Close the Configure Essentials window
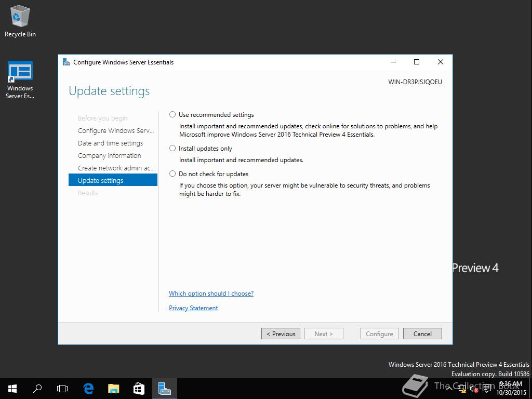This screenshot has height=399, width=532. pos(441,62)
